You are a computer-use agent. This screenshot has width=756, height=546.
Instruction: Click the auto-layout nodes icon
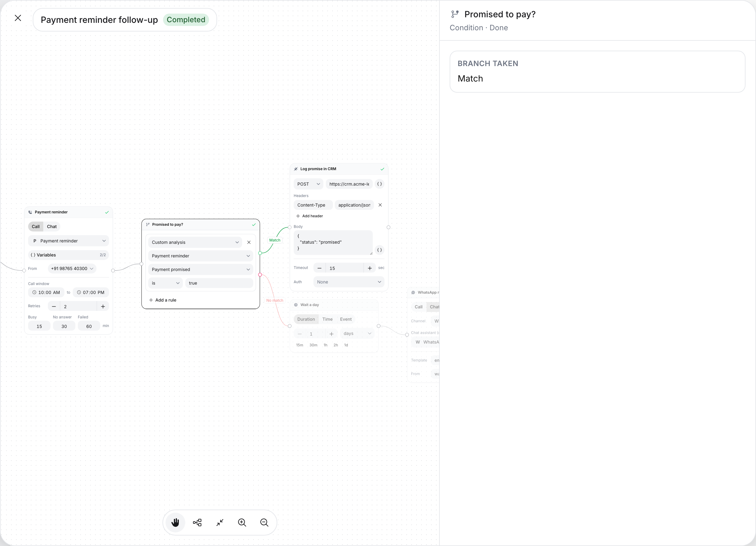(197, 522)
